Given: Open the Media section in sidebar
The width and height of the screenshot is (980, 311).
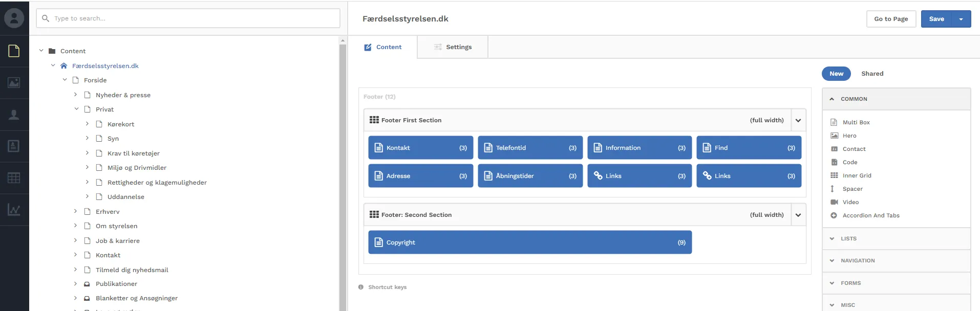Looking at the screenshot, I should pos(14,83).
